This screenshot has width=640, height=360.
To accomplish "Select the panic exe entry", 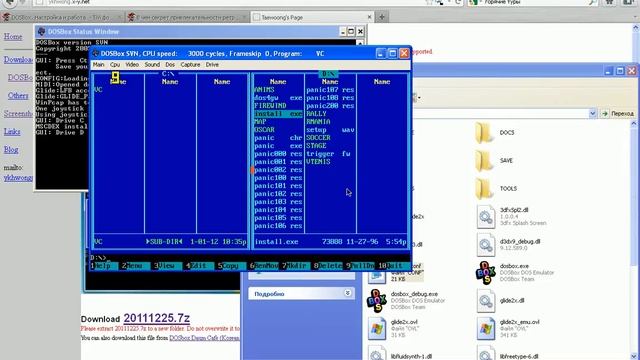I will pos(278,146).
